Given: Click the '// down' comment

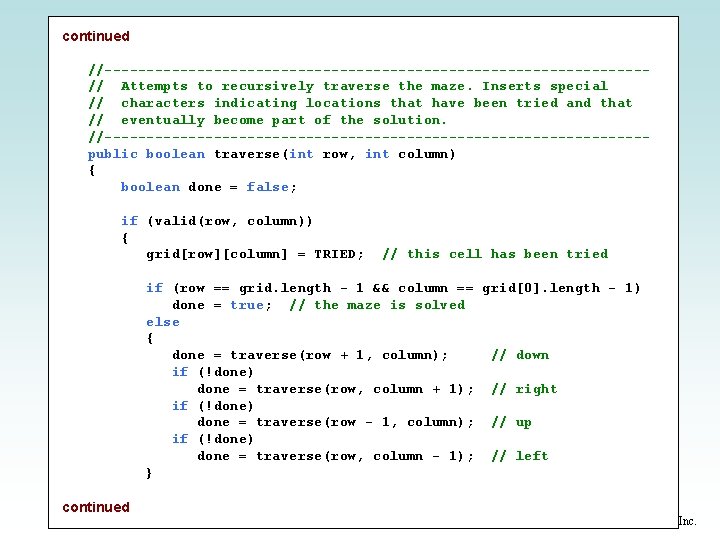Looking at the screenshot, I should 520,355.
